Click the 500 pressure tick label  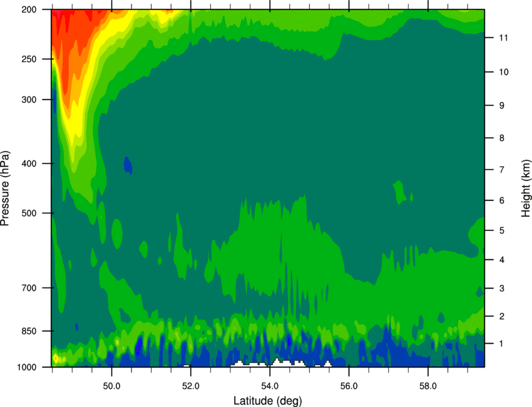29,213
